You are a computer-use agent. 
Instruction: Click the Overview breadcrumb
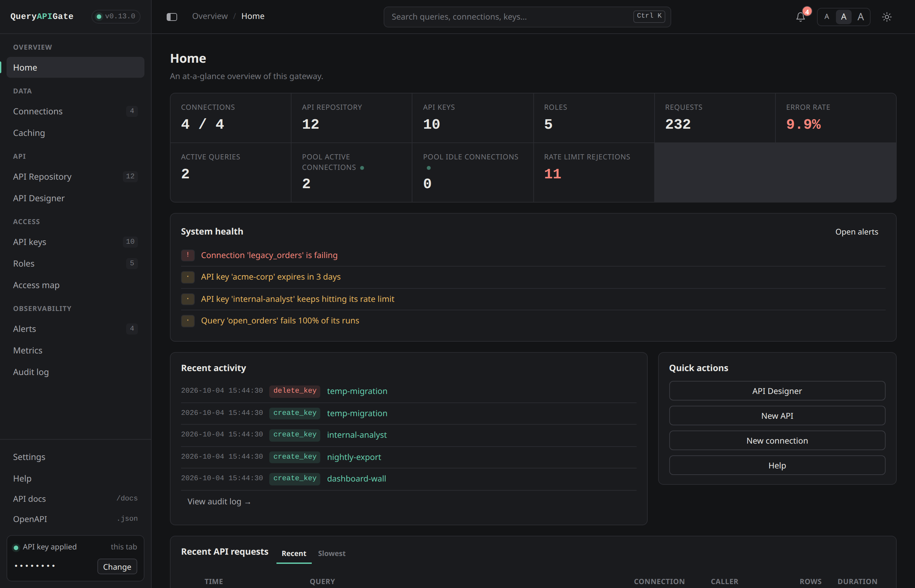210,16
